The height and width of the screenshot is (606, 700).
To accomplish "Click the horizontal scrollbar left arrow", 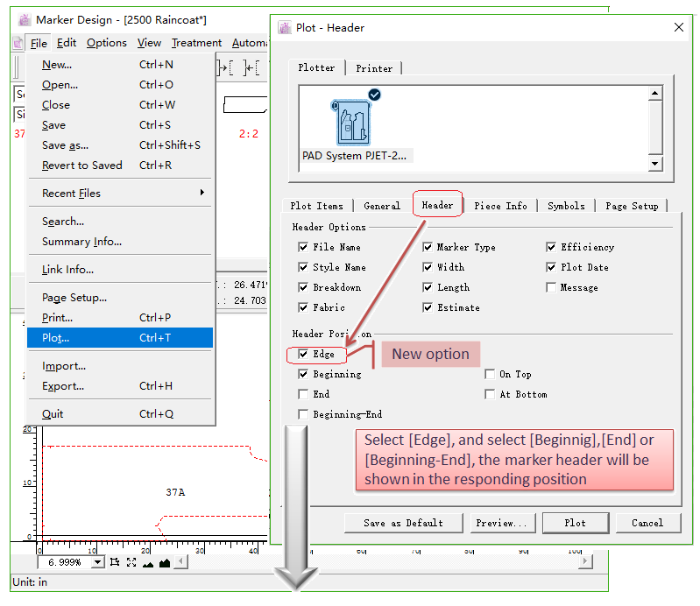I will [x=180, y=561].
